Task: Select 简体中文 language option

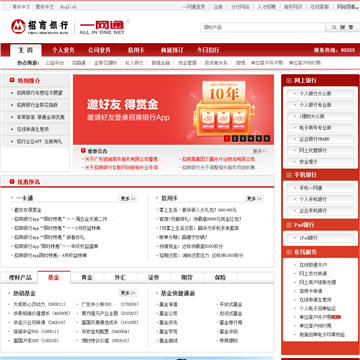Action: click(21, 7)
